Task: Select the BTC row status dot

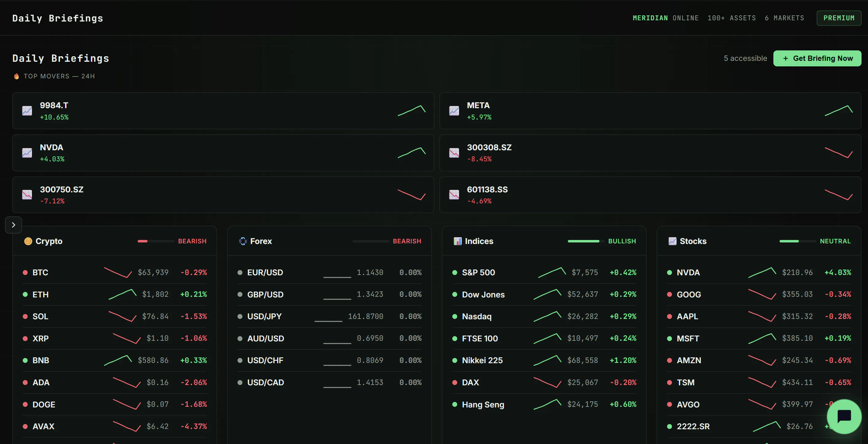Action: [x=25, y=273]
